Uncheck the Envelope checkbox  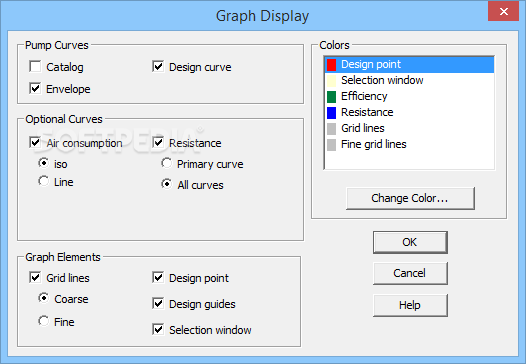pyautogui.click(x=35, y=89)
